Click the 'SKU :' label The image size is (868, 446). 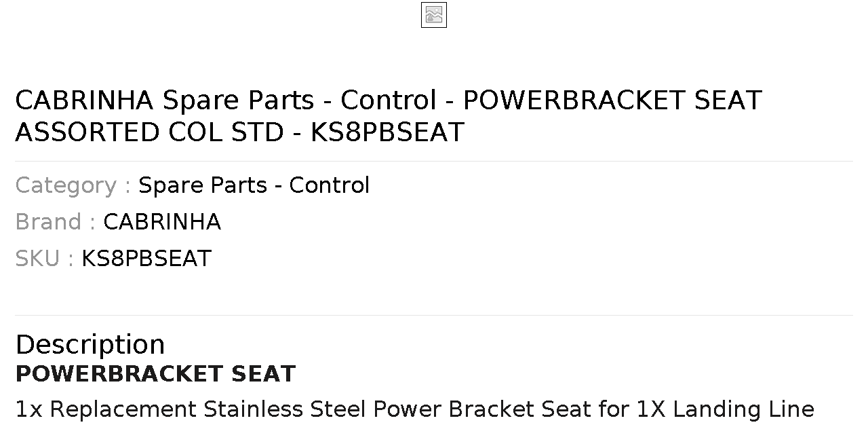pos(45,259)
